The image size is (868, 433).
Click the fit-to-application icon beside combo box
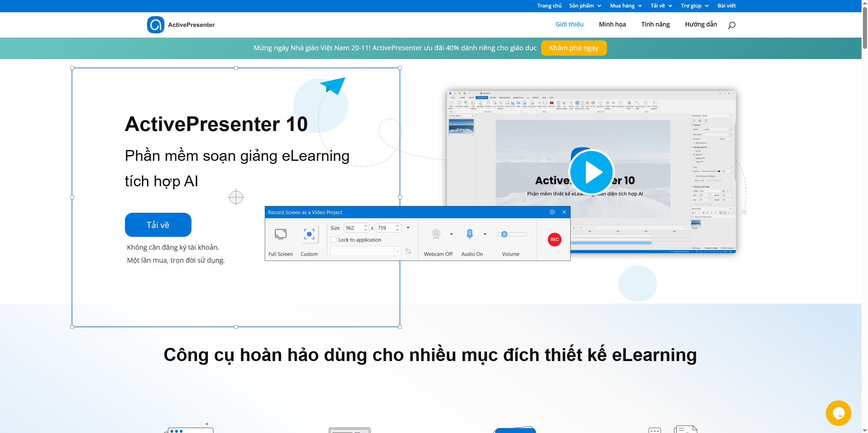coord(408,251)
